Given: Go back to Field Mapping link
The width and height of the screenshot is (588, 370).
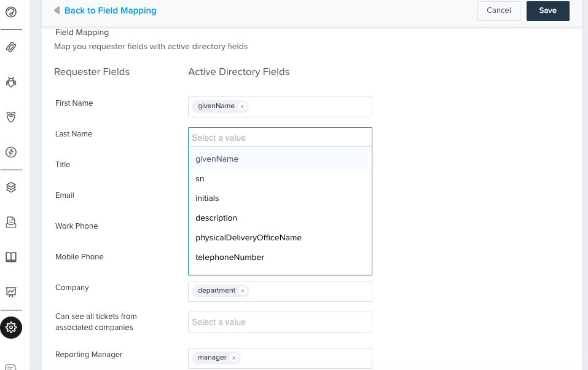Looking at the screenshot, I should pyautogui.click(x=110, y=10).
